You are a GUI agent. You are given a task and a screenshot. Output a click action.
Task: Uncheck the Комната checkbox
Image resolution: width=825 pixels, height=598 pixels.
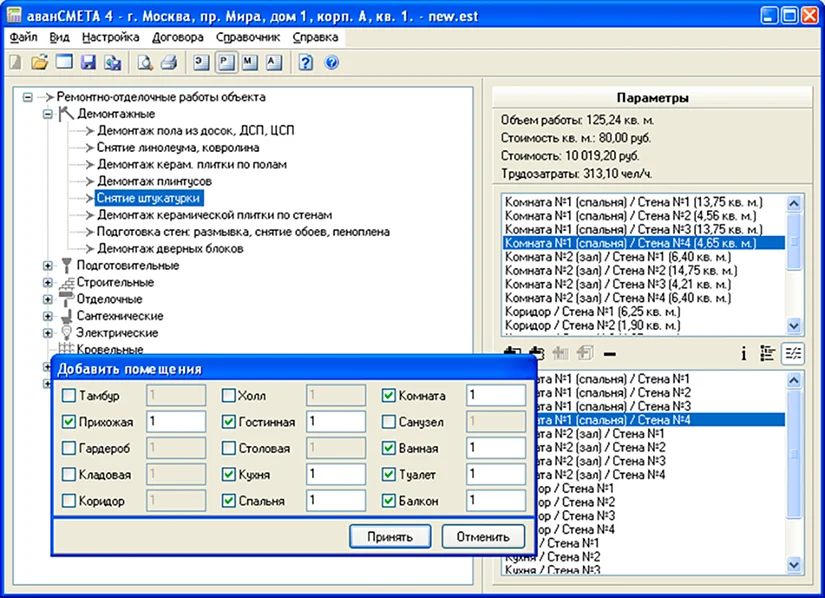(x=388, y=396)
